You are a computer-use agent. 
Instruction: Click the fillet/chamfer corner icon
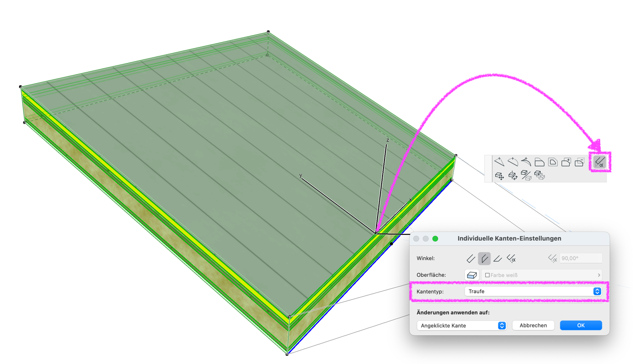539,162
